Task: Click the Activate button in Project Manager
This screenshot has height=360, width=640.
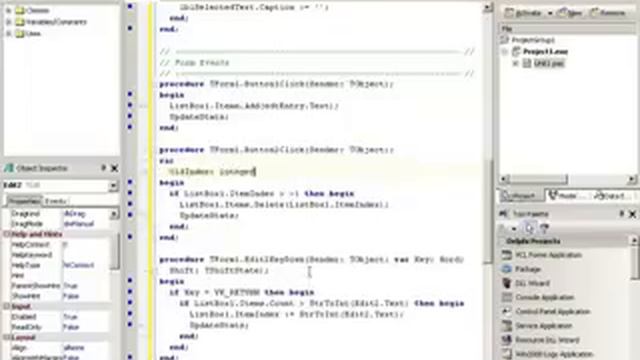Action: pyautogui.click(x=523, y=13)
